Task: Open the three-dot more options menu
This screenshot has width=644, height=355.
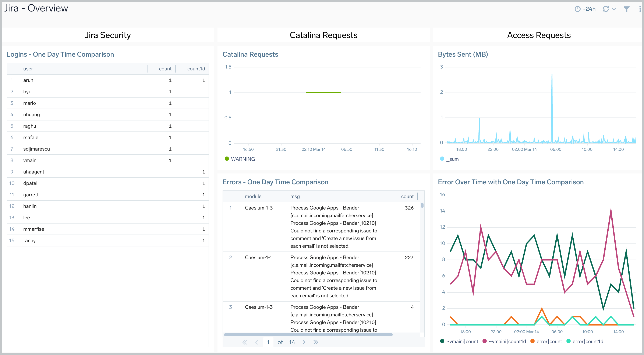Action: [640, 9]
